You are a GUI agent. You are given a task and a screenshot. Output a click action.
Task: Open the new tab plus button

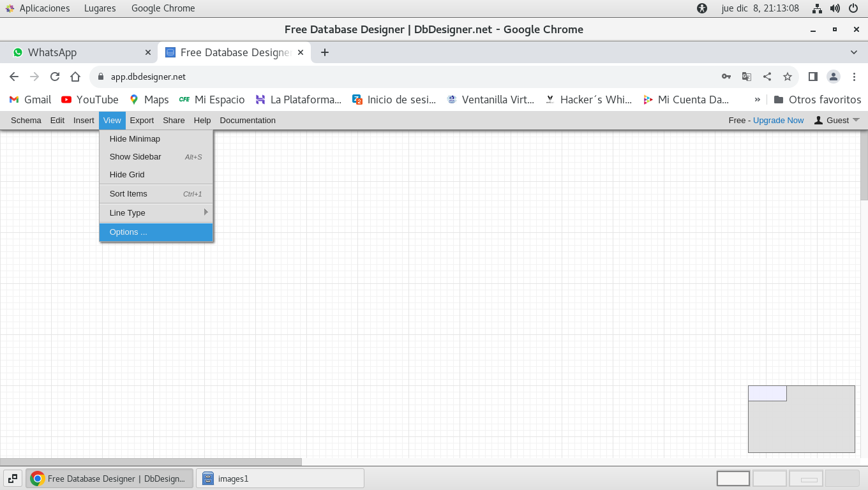(x=325, y=52)
